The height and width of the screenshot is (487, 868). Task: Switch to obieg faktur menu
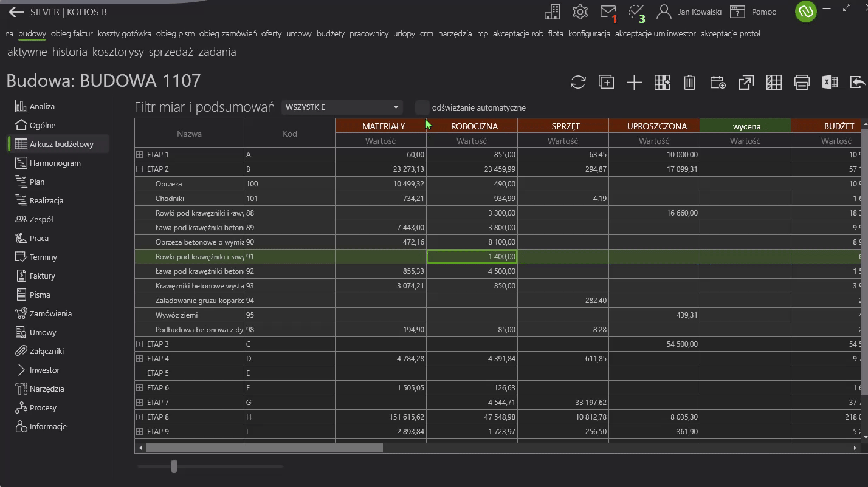(72, 34)
